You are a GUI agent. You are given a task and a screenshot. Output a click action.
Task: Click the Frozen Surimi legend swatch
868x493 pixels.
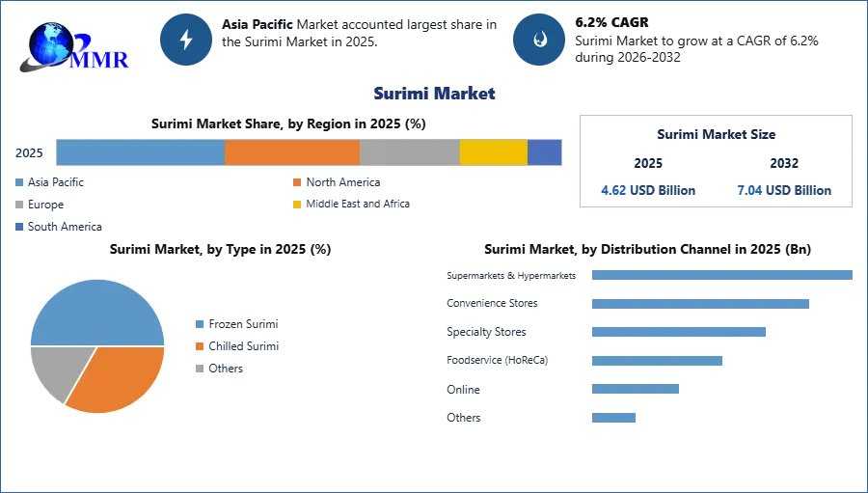coord(200,324)
